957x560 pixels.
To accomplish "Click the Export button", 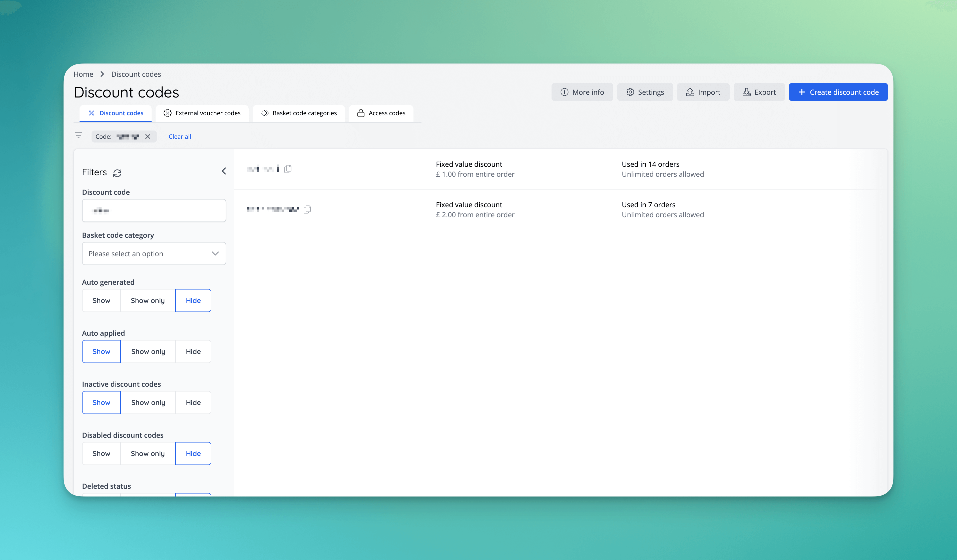I will [759, 92].
